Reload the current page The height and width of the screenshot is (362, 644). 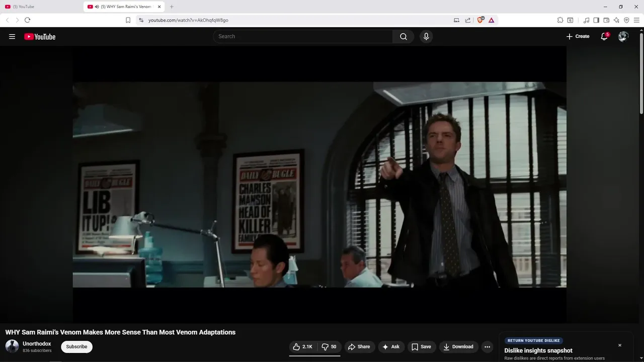click(x=28, y=20)
